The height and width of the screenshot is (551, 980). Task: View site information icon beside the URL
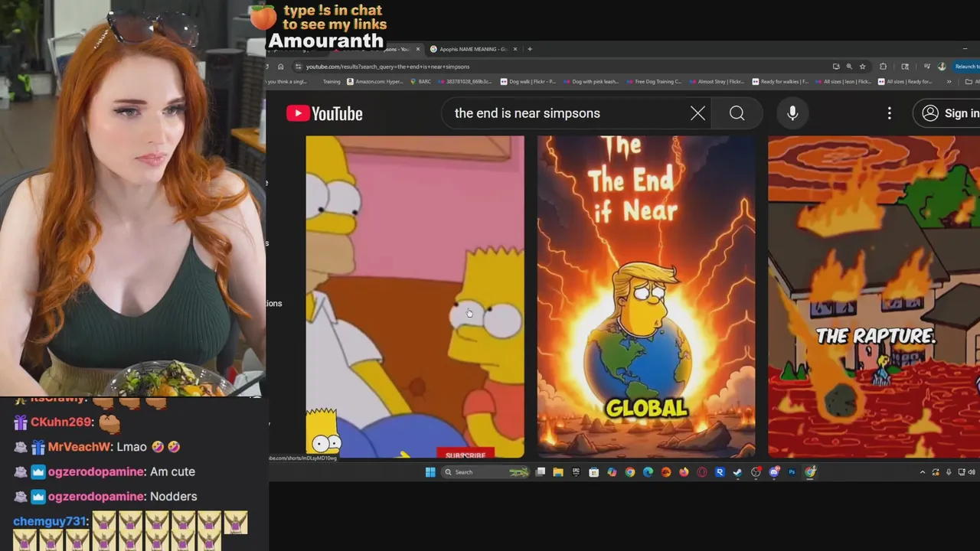tap(298, 67)
